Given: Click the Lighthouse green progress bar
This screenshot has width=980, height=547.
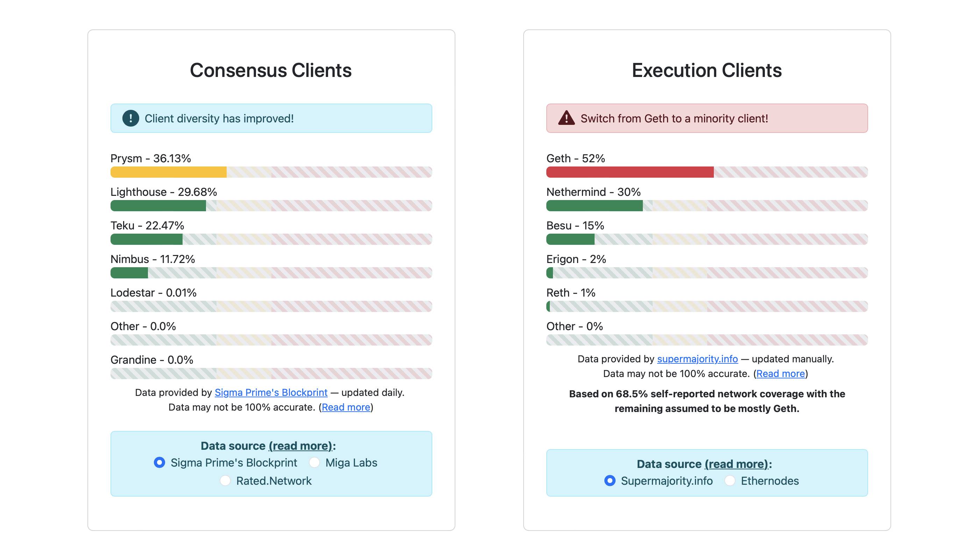Looking at the screenshot, I should [x=158, y=206].
